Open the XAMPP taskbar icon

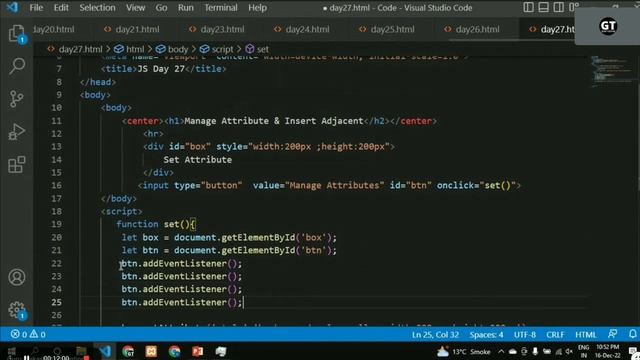click(x=151, y=351)
